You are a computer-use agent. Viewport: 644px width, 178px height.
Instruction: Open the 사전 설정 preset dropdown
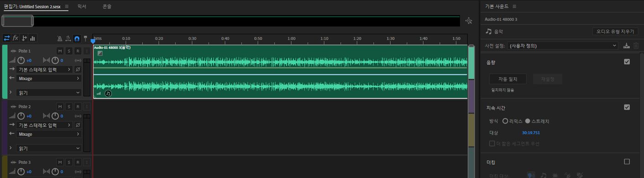[x=563, y=46]
